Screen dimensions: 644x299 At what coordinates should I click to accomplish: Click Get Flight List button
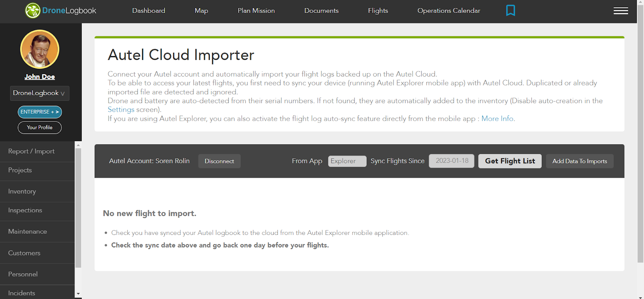510,161
